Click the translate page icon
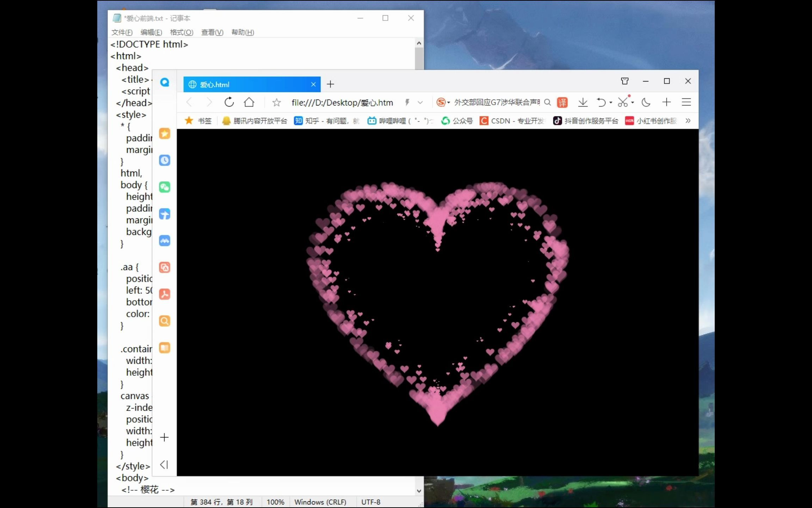The width and height of the screenshot is (812, 508). [x=562, y=103]
